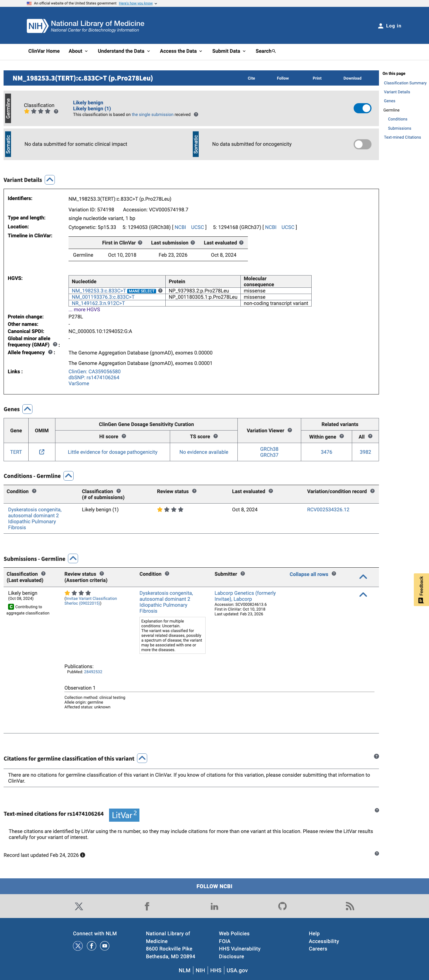
Task: Open PubMed 28492532 link
Action: (x=93, y=672)
